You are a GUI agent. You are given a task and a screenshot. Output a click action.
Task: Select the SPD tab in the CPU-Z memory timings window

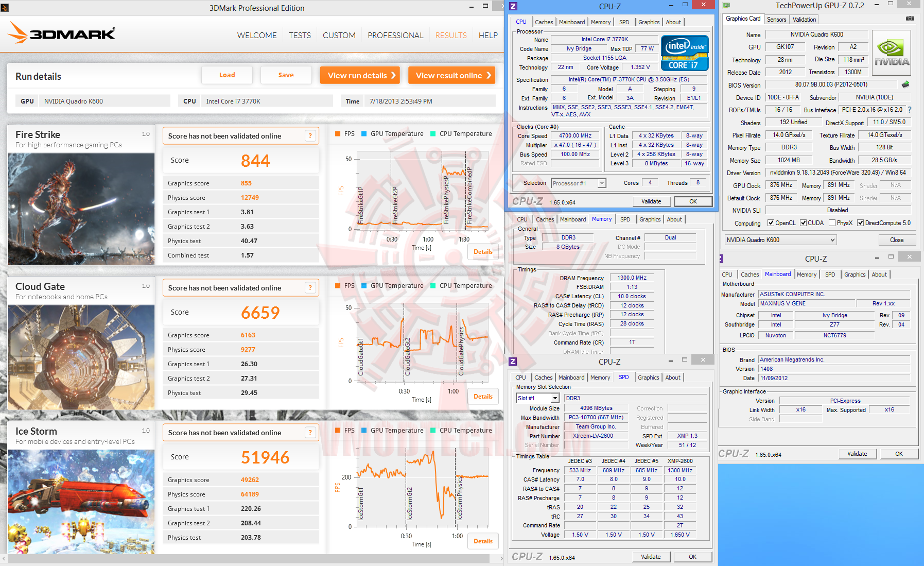(625, 219)
